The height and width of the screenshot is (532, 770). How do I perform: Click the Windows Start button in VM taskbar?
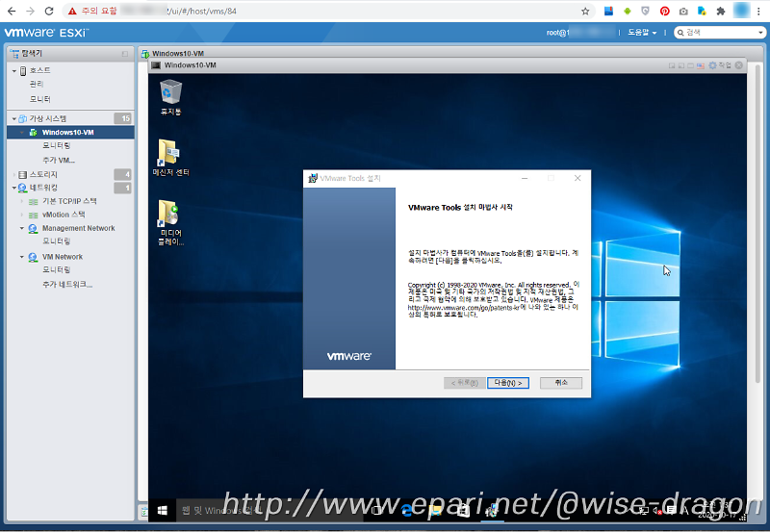[x=162, y=511]
